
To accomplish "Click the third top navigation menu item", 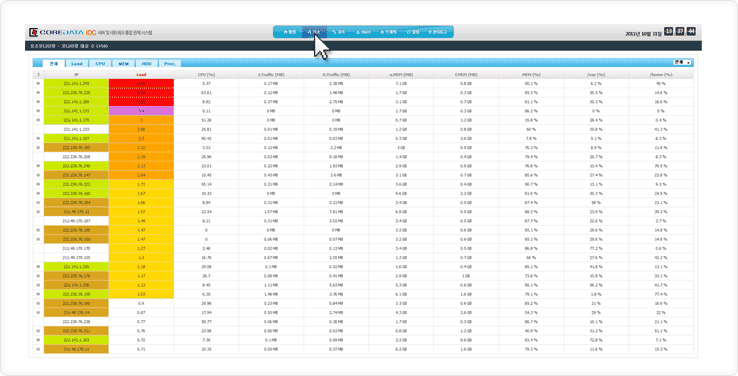I will pyautogui.click(x=338, y=32).
